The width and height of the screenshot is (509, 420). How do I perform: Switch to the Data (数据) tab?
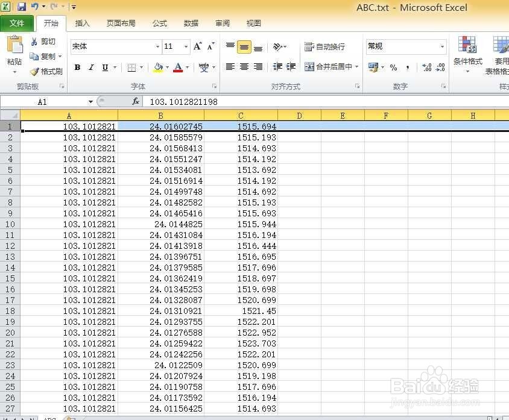pyautogui.click(x=191, y=24)
